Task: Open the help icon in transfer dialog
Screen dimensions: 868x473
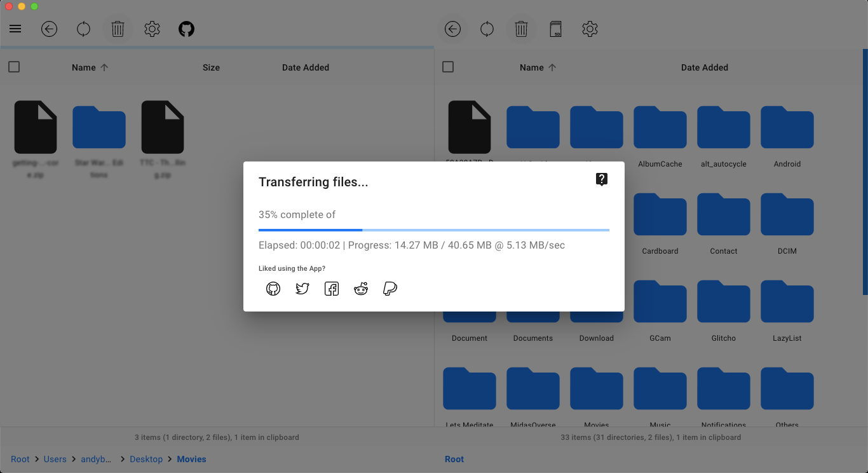Action: click(x=602, y=179)
